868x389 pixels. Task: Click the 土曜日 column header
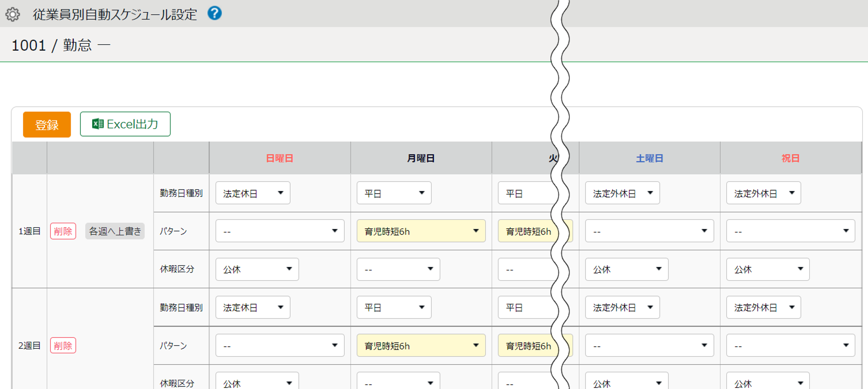(x=649, y=158)
